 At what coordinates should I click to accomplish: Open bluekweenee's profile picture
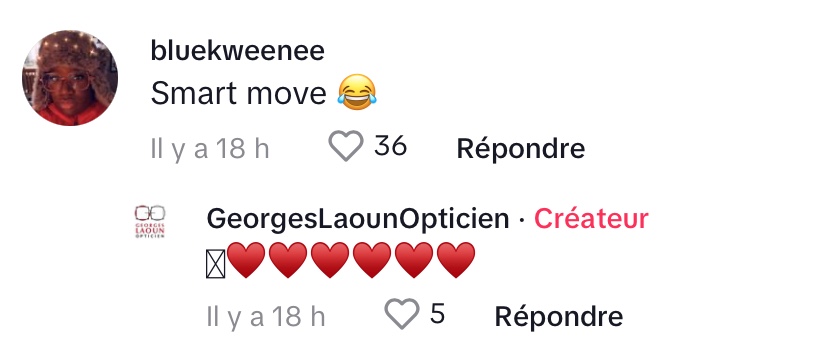tap(70, 78)
